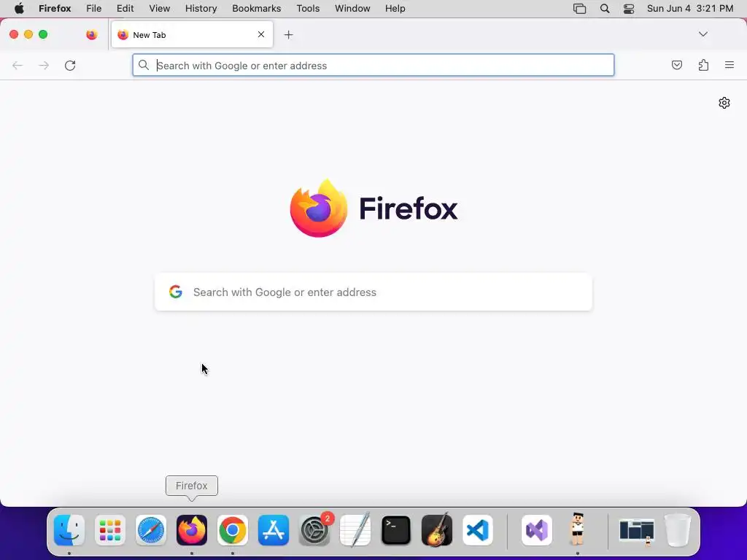Click the Firefox icon in the Dock
This screenshot has height=560, width=747.
192,530
